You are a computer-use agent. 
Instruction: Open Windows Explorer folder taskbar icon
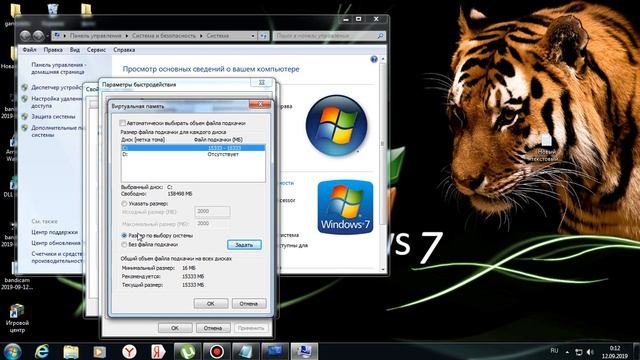point(71,351)
